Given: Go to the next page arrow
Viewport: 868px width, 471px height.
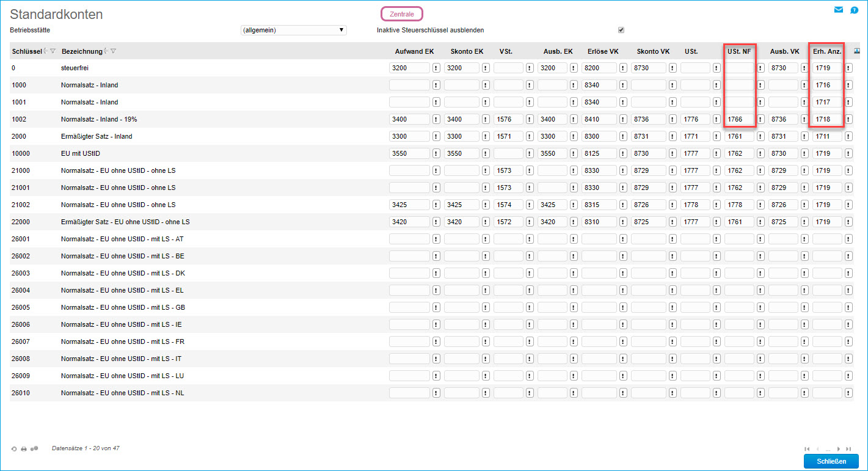Looking at the screenshot, I should pos(839,449).
